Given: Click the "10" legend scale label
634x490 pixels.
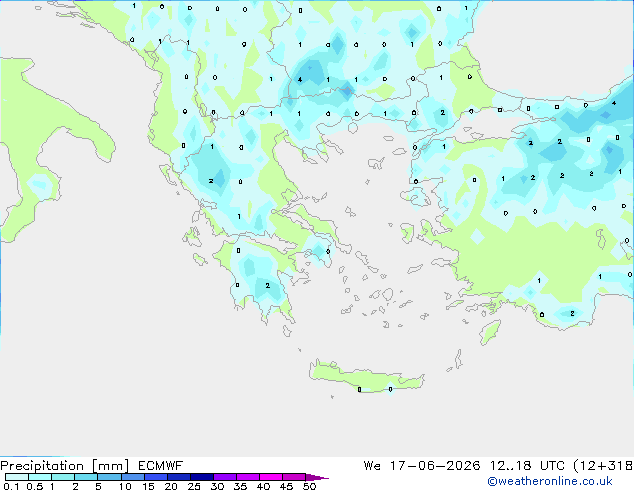Looking at the screenshot, I should pyautogui.click(x=125, y=486).
